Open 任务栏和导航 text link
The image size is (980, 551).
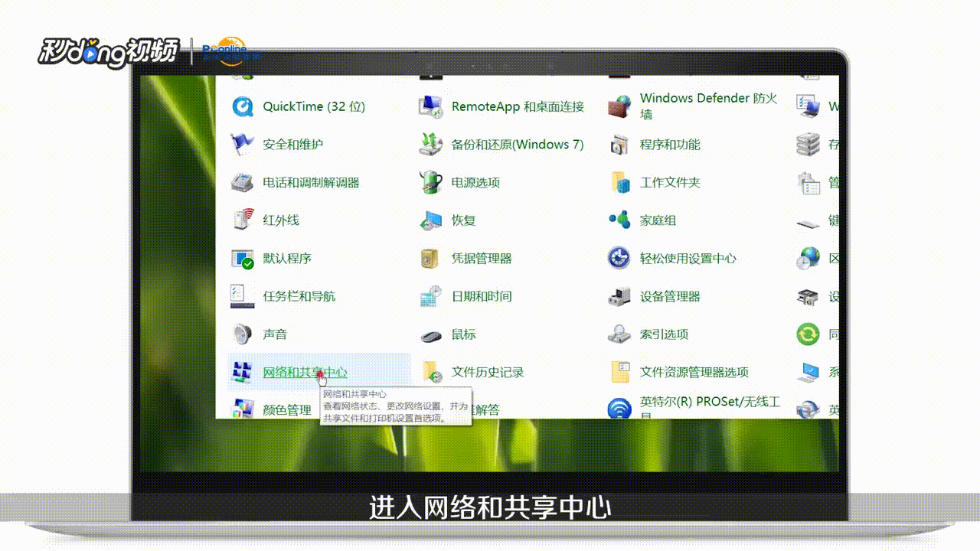click(299, 296)
